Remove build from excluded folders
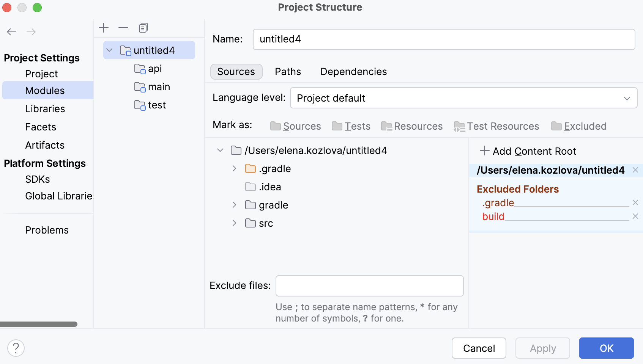 tap(635, 217)
